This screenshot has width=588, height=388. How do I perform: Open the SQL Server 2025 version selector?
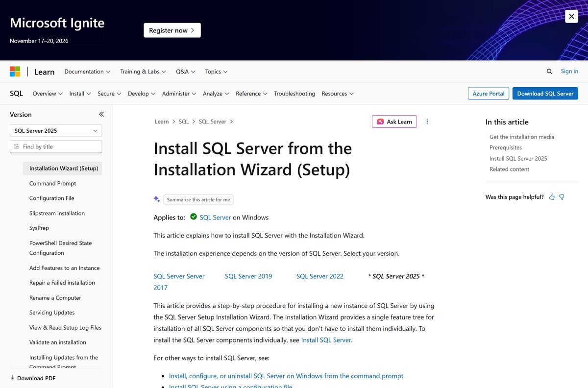tap(56, 131)
